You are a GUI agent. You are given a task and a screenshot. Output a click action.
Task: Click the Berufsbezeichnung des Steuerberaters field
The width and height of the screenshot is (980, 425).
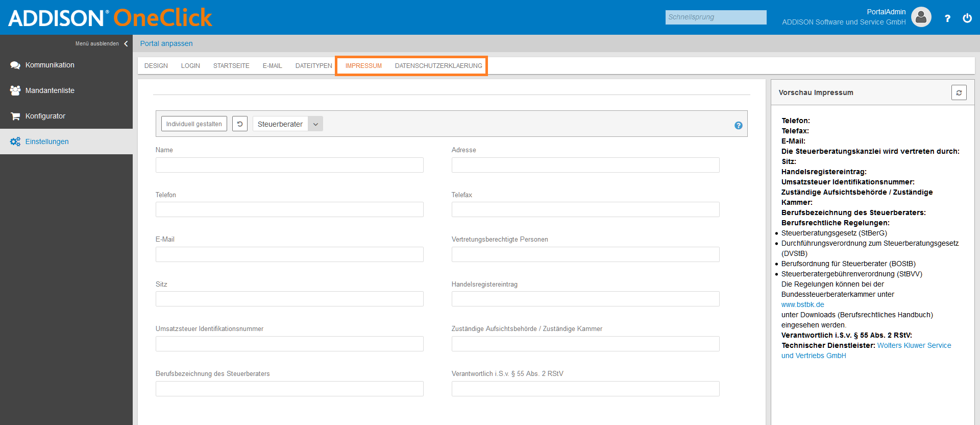(289, 389)
